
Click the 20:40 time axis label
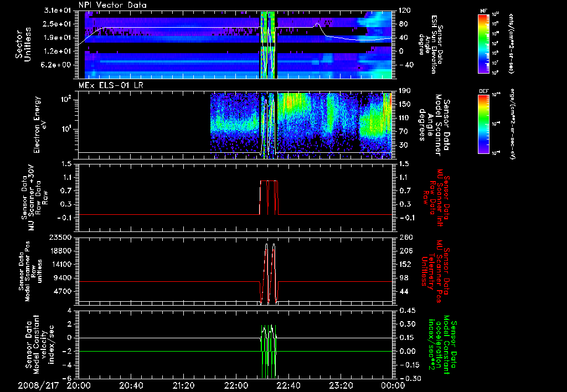click(x=131, y=386)
